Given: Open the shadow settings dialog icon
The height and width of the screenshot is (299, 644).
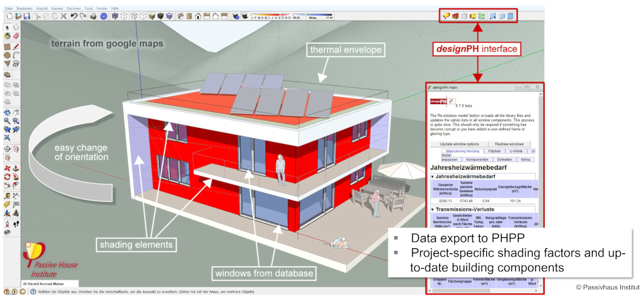Looking at the screenshot, I should coord(236,17).
